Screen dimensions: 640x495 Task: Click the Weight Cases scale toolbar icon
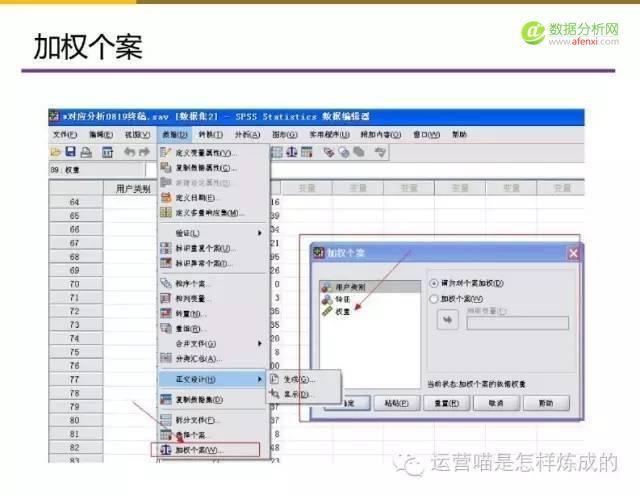(x=291, y=152)
